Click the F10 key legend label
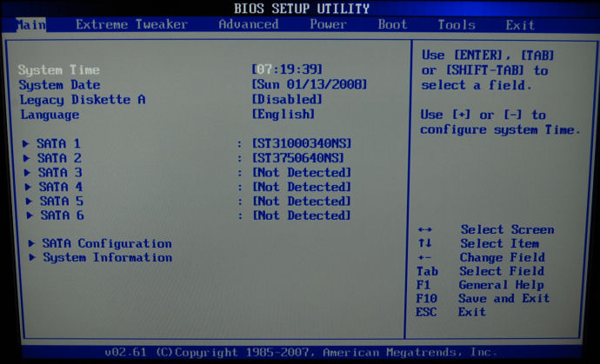 pyautogui.click(x=427, y=298)
